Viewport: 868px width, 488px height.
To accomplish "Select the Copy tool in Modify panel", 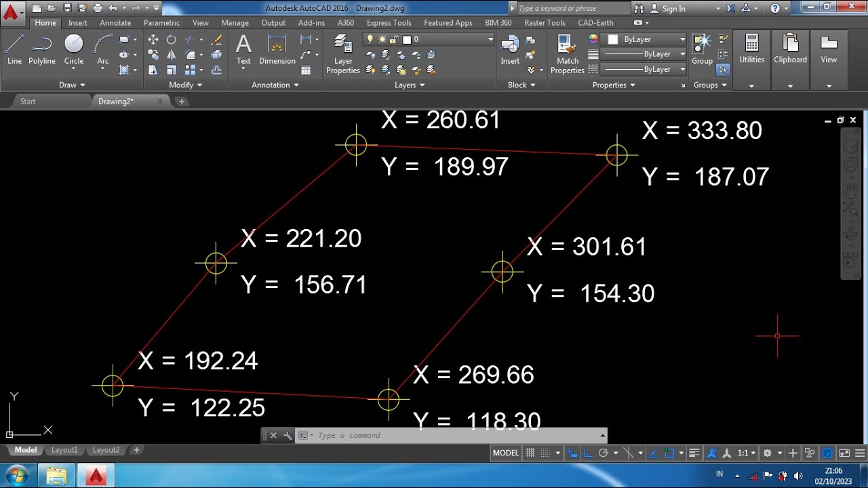I will (153, 55).
